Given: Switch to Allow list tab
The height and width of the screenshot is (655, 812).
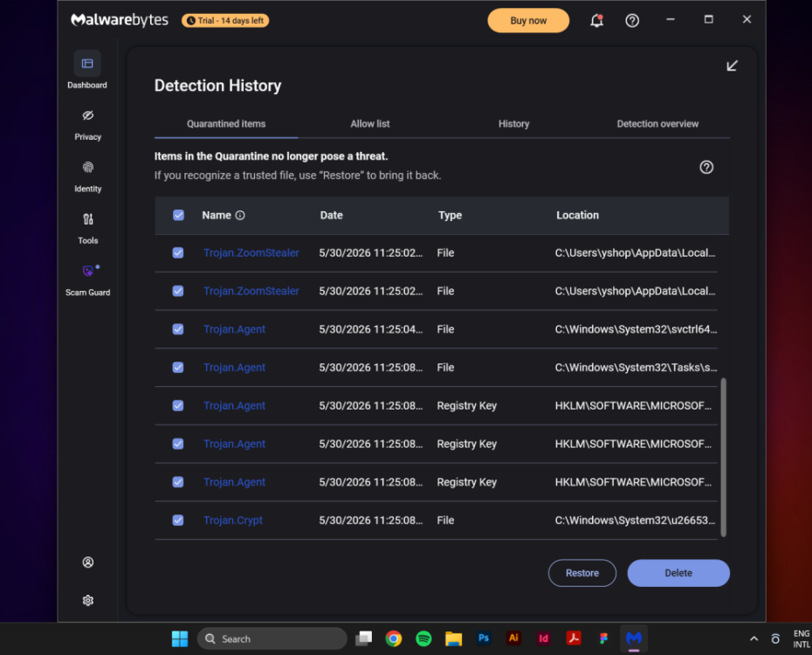Looking at the screenshot, I should [369, 124].
